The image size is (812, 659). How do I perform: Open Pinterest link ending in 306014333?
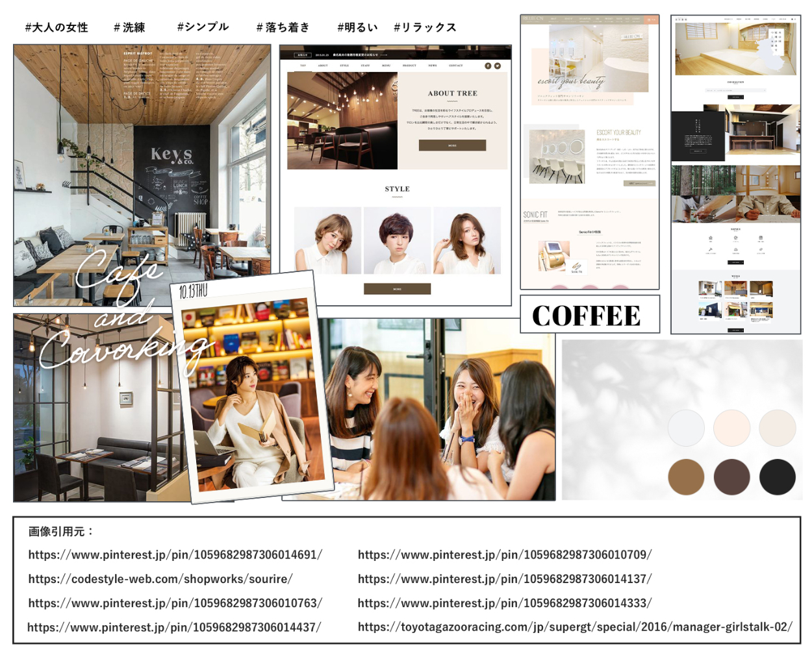click(504, 603)
